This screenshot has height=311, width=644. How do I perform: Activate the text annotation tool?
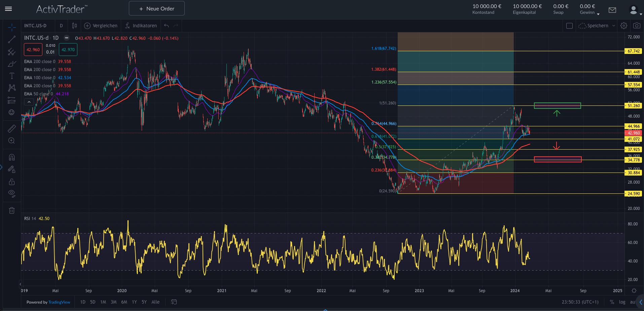coord(12,76)
